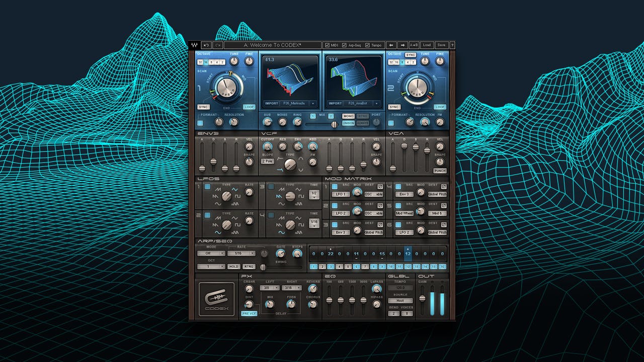Click the Save button
This screenshot has width=644, height=362.
click(x=441, y=45)
